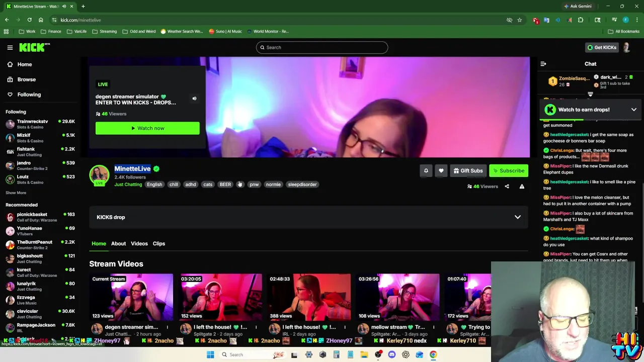
Task: Mute the stream preview speaker icon
Action: pos(194,99)
